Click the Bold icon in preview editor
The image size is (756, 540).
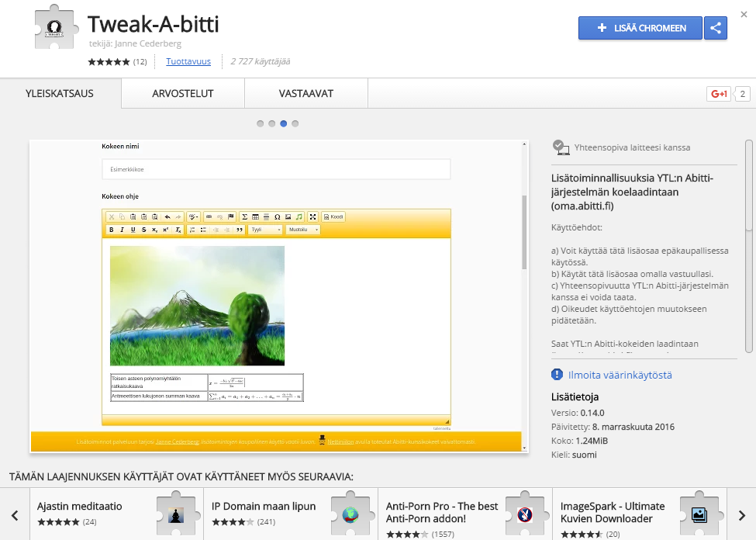click(112, 230)
